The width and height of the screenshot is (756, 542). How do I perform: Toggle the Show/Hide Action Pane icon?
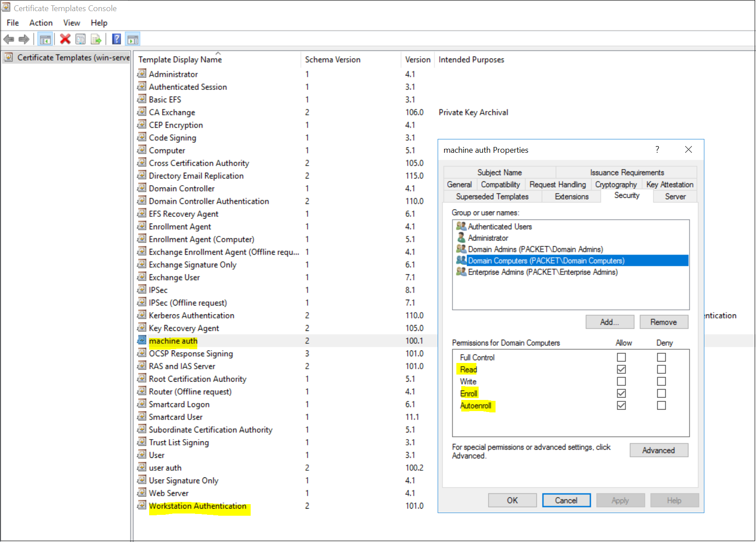(x=133, y=39)
